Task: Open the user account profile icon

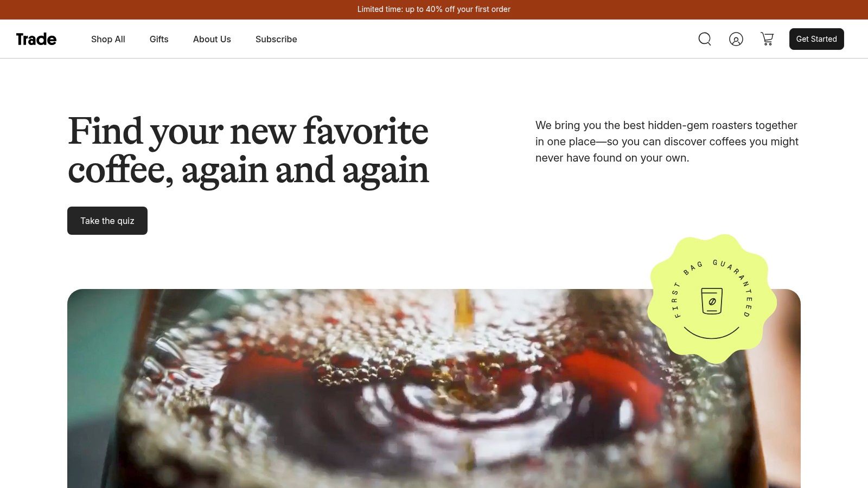Action: (736, 39)
